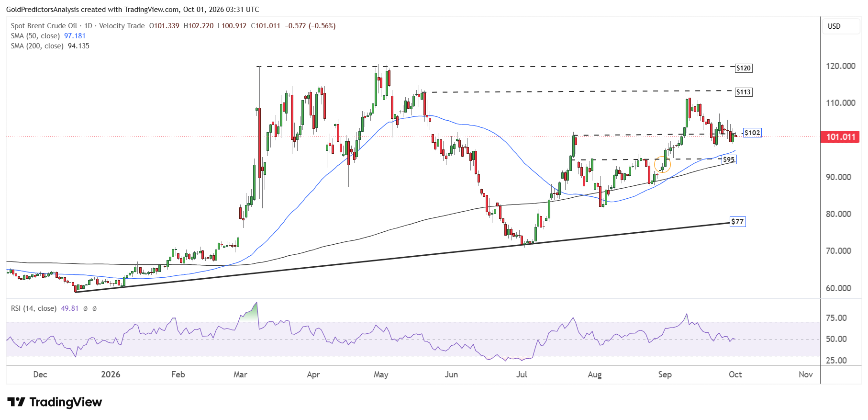Viewport: 868px width, 420px height.
Task: Click the May label on the time axis
Action: click(381, 375)
